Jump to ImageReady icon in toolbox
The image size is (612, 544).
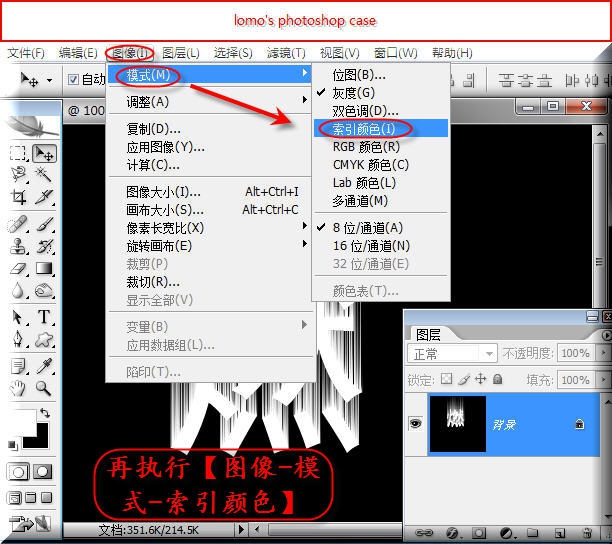(x=31, y=524)
